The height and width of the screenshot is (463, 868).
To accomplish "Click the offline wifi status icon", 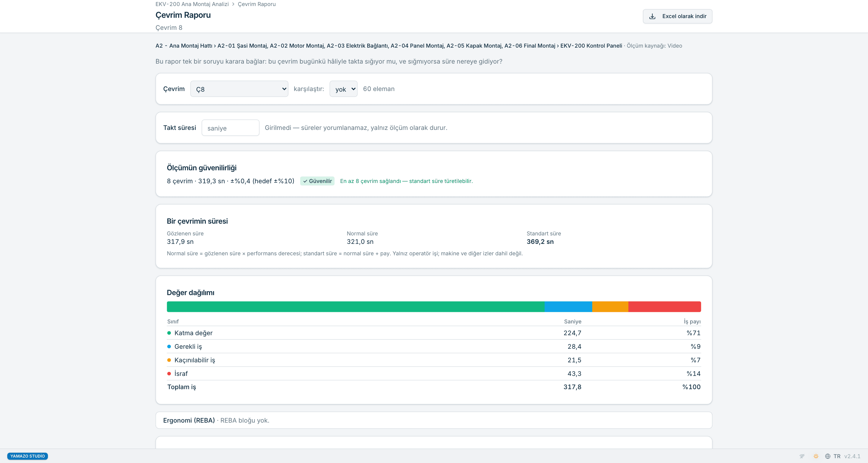I will coord(802,456).
